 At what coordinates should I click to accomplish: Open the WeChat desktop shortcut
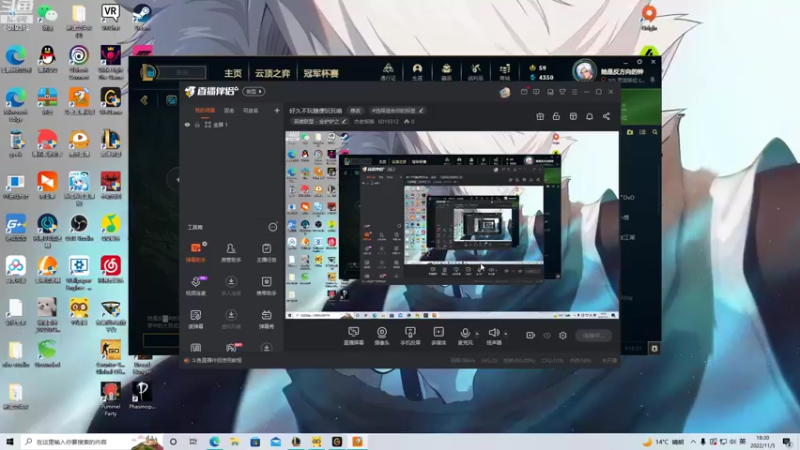[x=47, y=18]
